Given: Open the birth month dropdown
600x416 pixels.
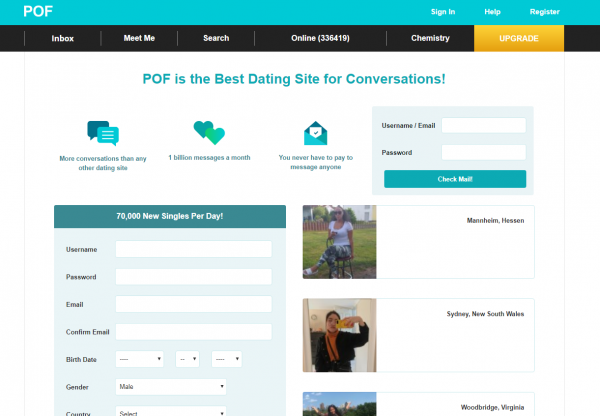Looking at the screenshot, I should tap(140, 359).
